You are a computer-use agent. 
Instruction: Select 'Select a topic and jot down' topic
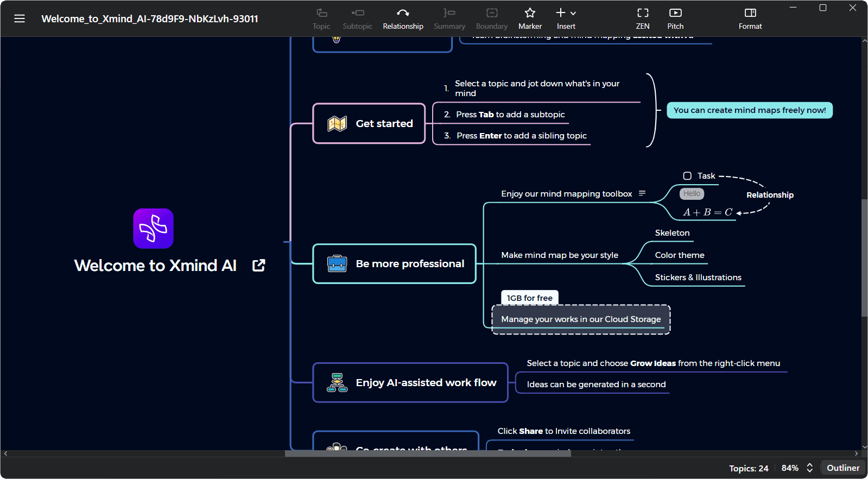pos(537,89)
